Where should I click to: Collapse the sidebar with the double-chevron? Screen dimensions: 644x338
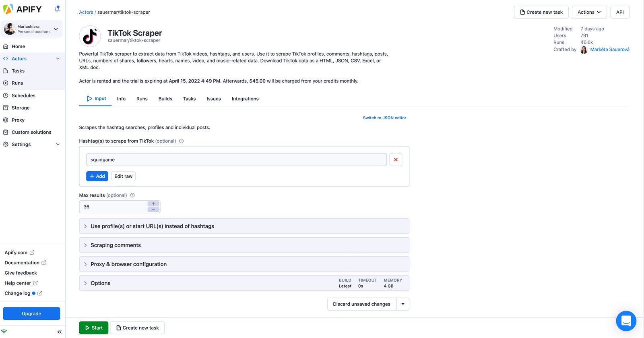click(59, 332)
